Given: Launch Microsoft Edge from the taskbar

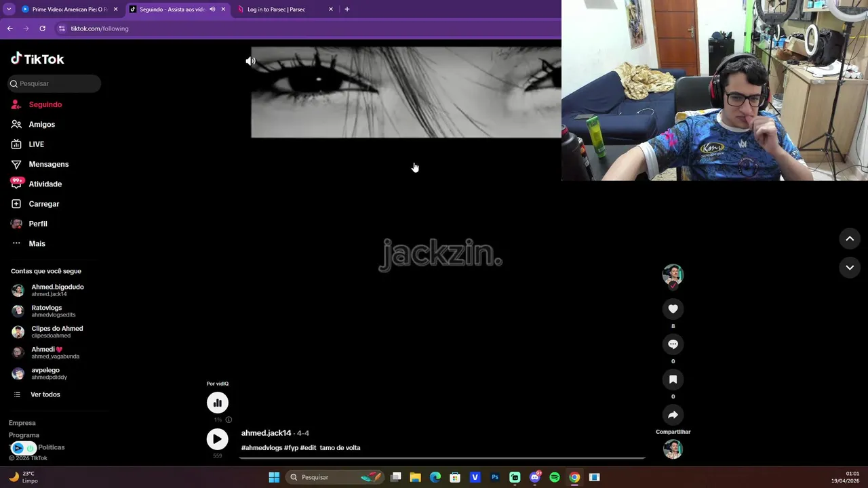Looking at the screenshot, I should [x=435, y=477].
